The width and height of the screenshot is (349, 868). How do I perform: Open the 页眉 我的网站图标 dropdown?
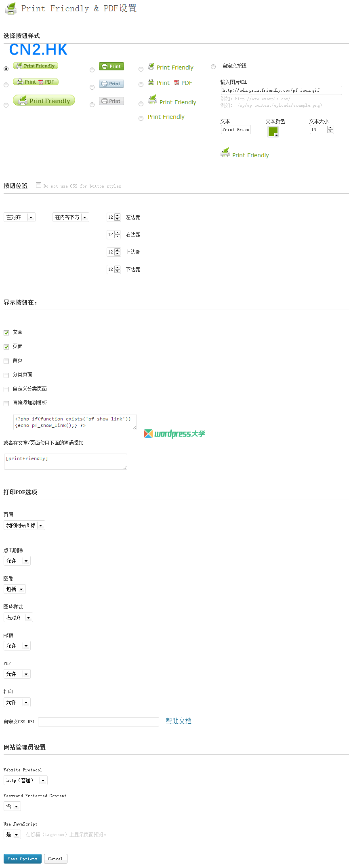coord(24,525)
